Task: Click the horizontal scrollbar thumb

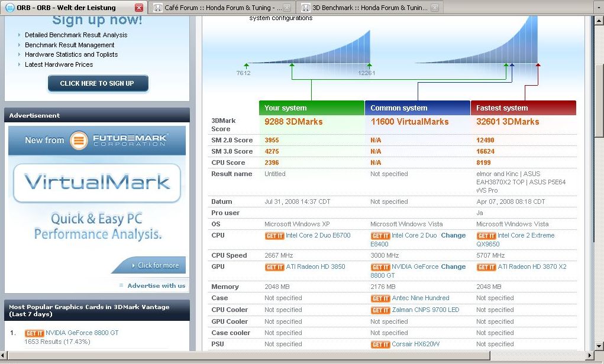Action: point(249,355)
